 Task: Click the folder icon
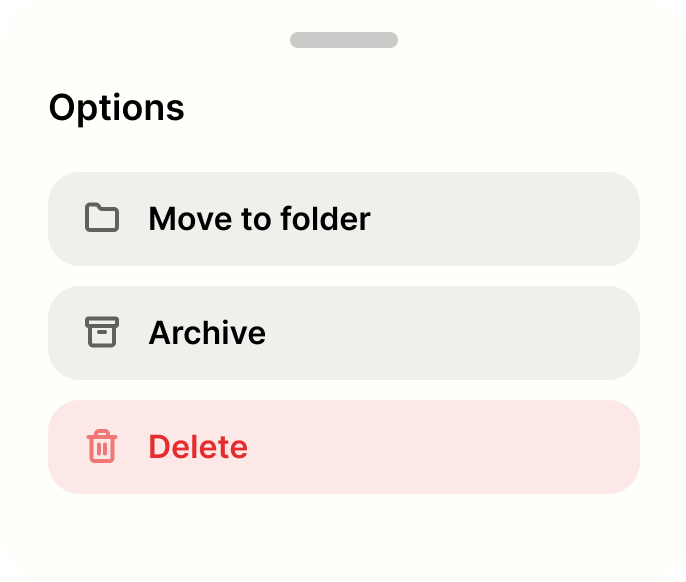tap(102, 218)
